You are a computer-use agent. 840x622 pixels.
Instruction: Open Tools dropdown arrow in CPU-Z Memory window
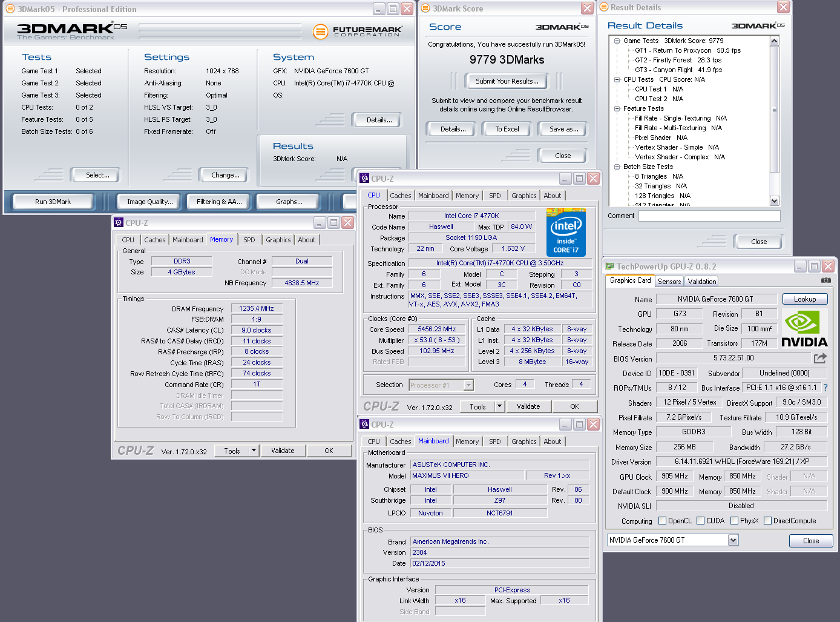[x=254, y=451]
